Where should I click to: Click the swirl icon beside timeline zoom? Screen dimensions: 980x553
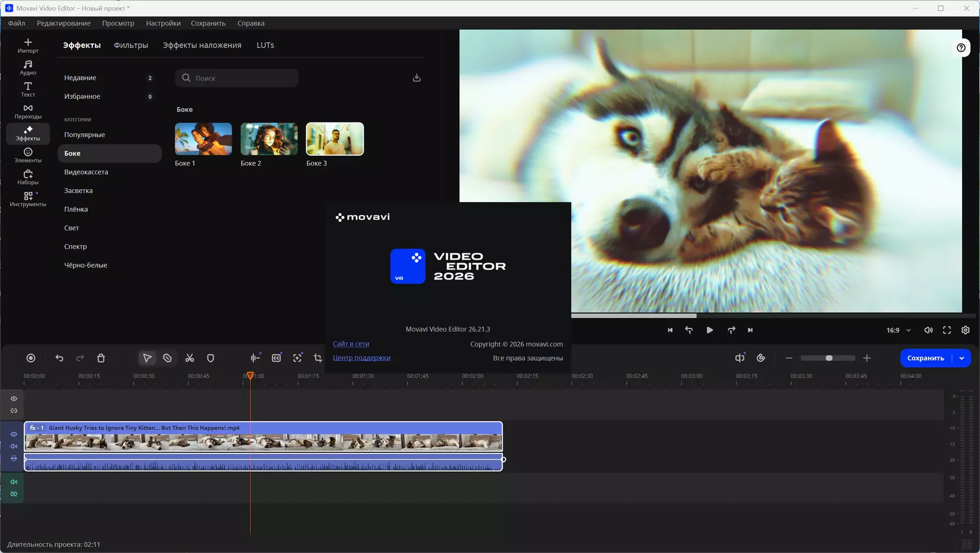(x=761, y=358)
